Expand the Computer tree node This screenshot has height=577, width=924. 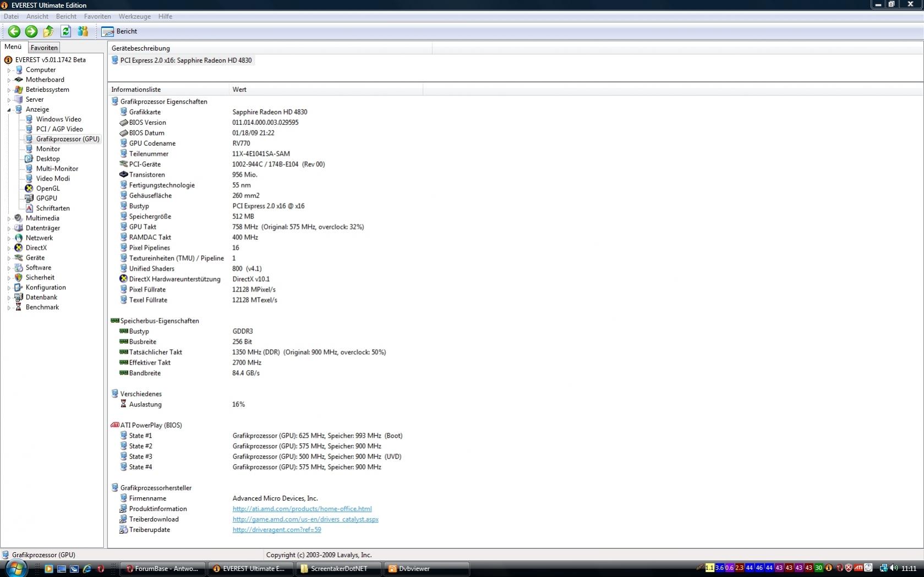pyautogui.click(x=9, y=70)
